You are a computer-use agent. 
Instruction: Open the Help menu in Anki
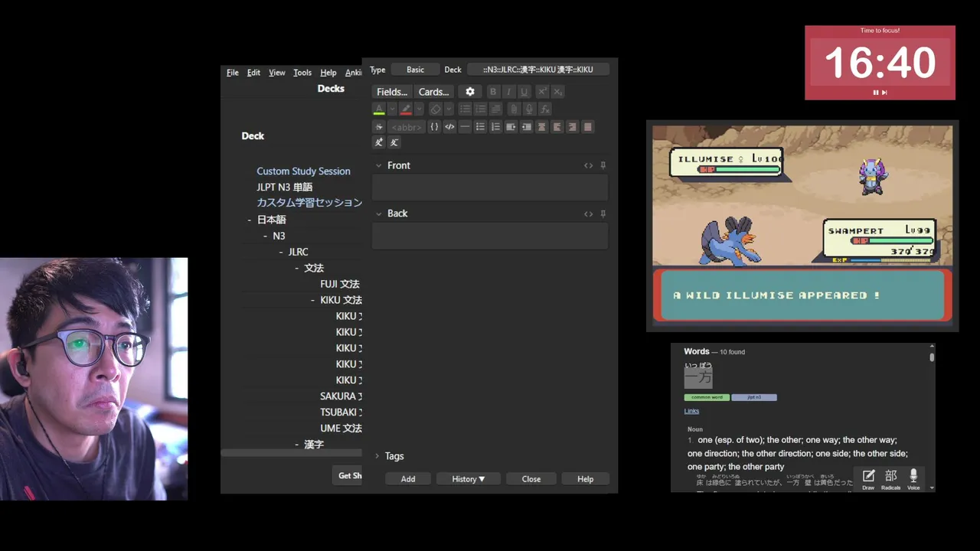coord(328,73)
